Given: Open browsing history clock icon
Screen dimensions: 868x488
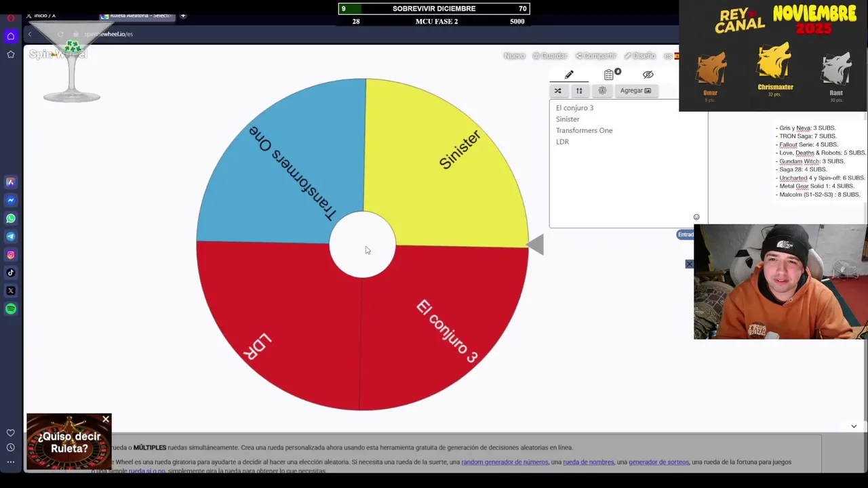Looking at the screenshot, I should (x=11, y=447).
